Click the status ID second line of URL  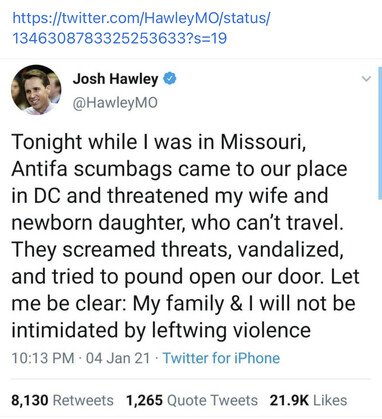(119, 38)
